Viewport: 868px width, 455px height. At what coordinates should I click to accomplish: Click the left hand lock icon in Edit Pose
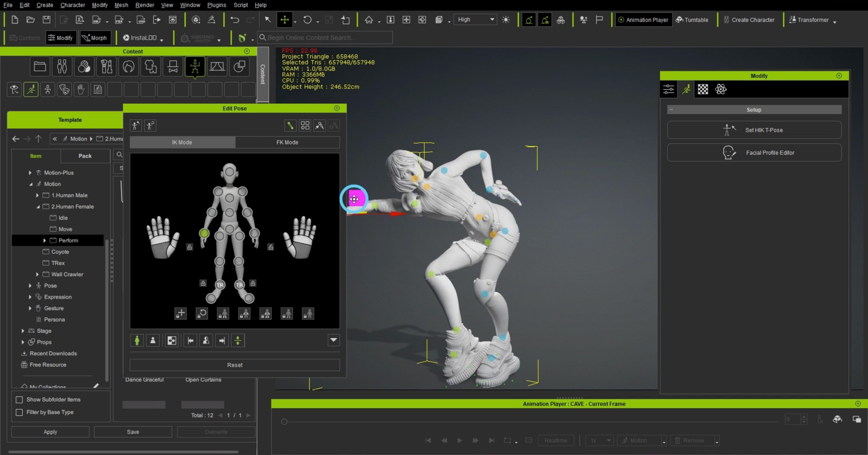190,247
